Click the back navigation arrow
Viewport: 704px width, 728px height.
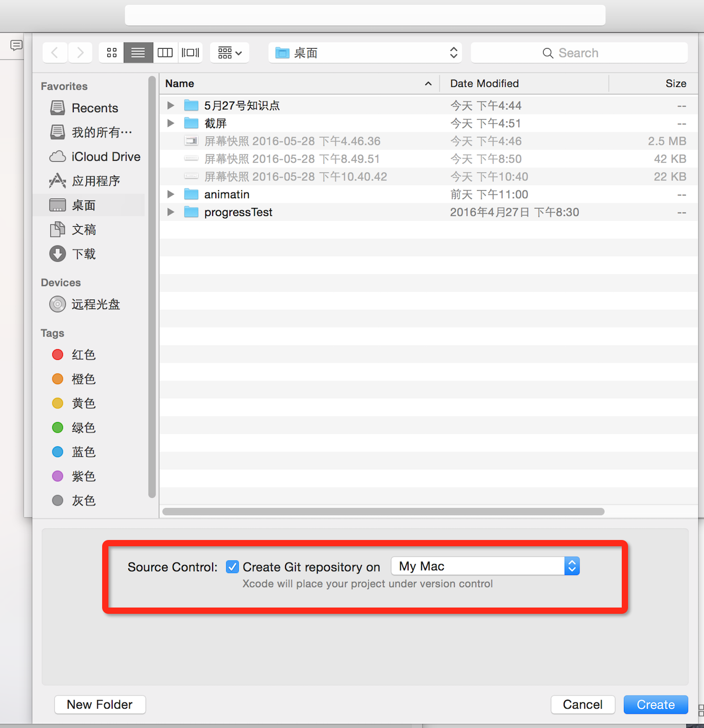point(55,52)
